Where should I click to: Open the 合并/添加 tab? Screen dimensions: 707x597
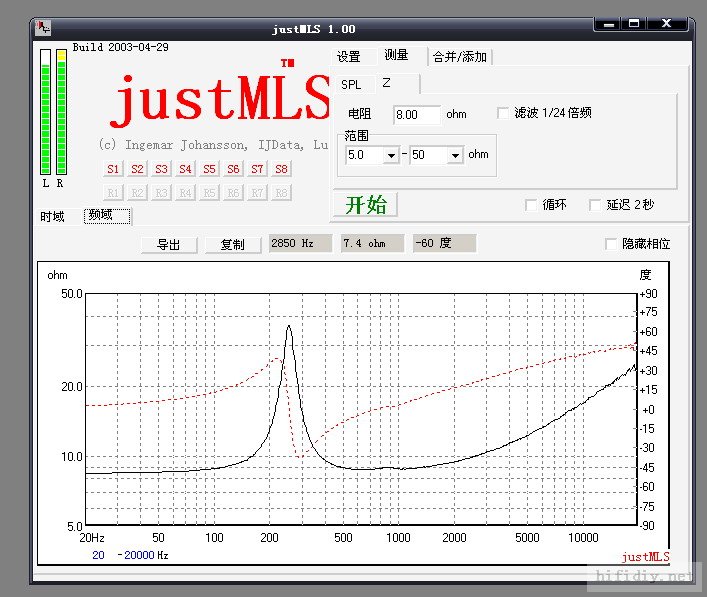460,57
